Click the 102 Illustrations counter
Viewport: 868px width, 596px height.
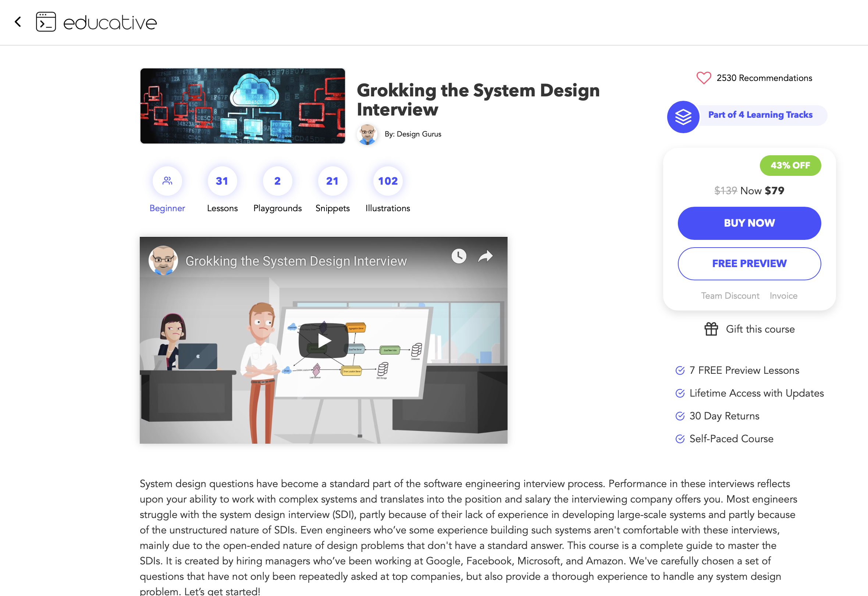(x=388, y=181)
